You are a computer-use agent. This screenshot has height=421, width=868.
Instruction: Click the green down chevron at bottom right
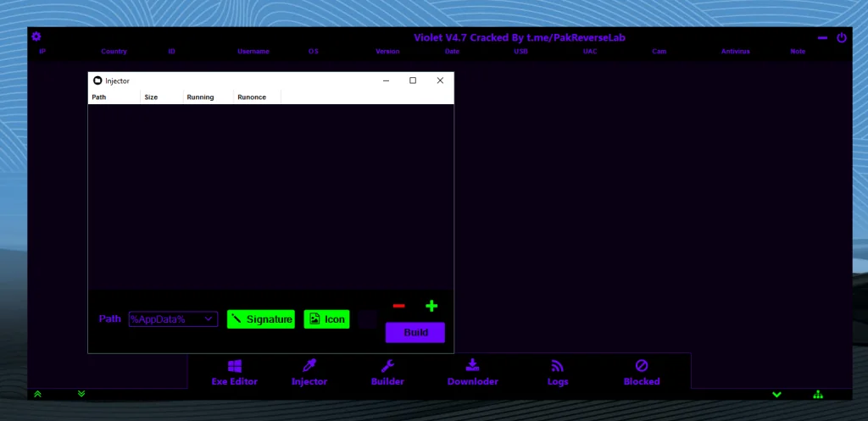(776, 395)
